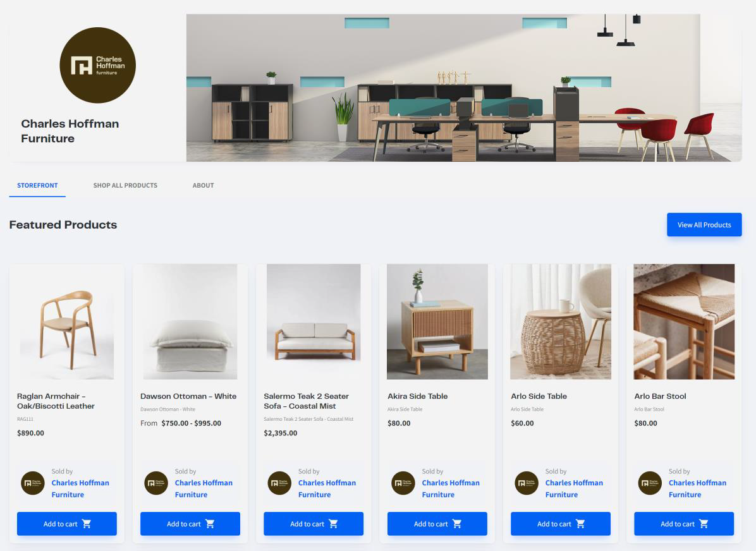Open the Akira Side Table title link
Screen dimensions: 756x551
click(418, 396)
